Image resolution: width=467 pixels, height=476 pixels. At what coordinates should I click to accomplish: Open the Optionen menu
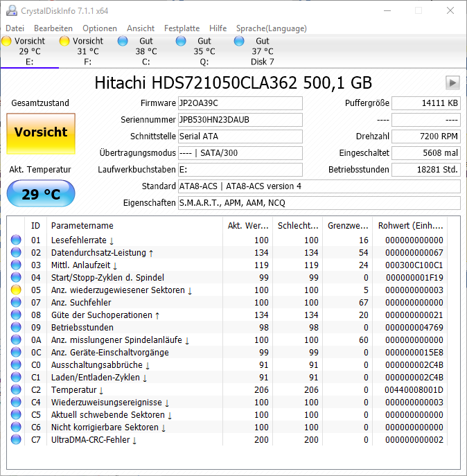tap(100, 28)
